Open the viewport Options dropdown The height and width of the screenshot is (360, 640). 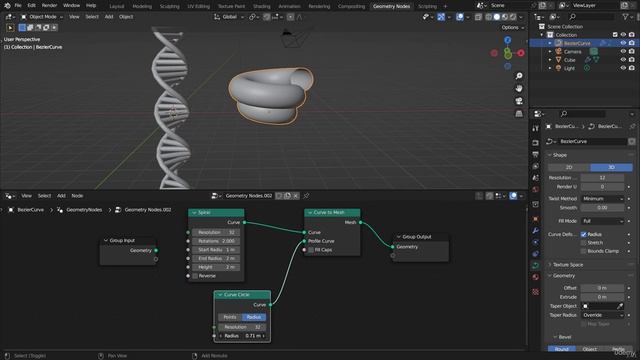click(x=513, y=27)
